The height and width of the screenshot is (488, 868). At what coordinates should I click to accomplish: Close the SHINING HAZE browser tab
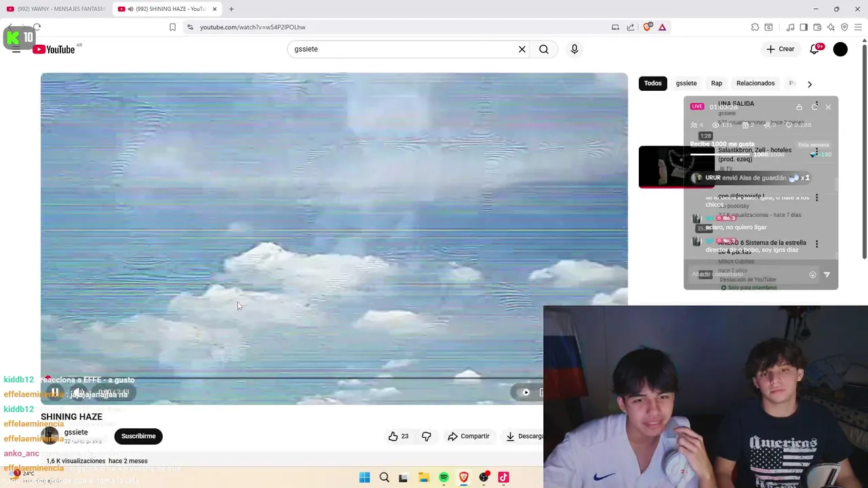[x=215, y=9]
